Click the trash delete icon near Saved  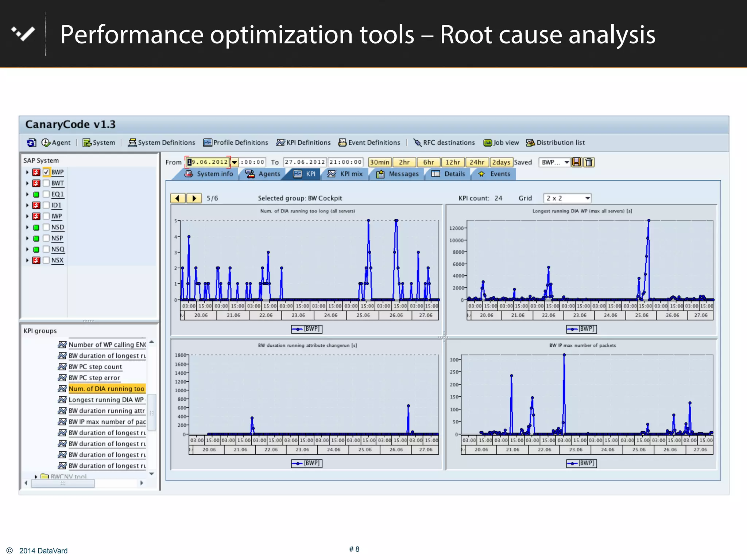coord(589,162)
